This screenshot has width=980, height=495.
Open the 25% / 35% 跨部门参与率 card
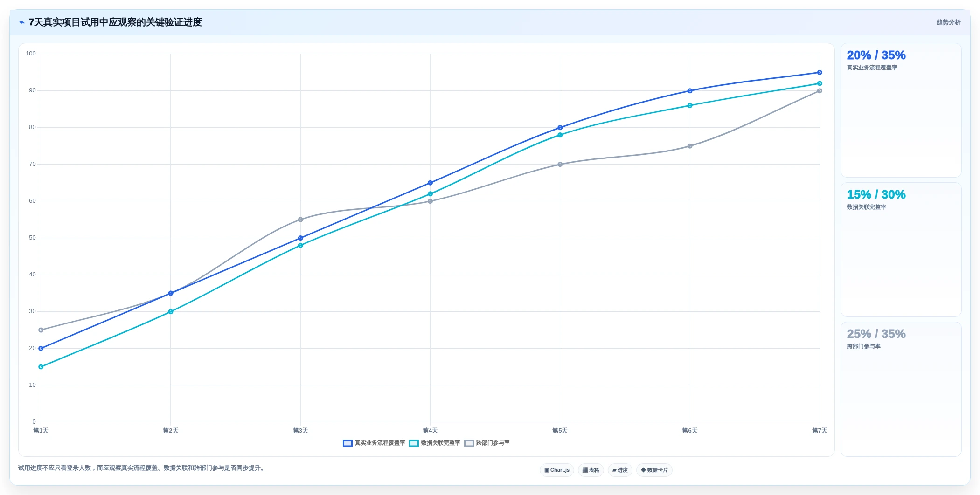(x=901, y=389)
